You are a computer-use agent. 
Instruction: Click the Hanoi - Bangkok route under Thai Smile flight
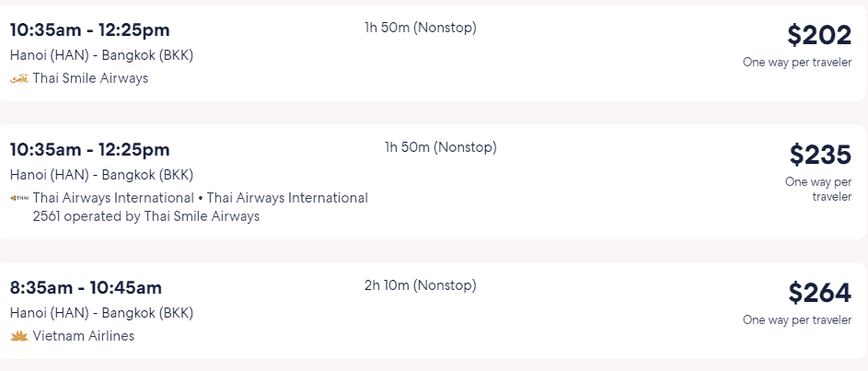coord(102,55)
